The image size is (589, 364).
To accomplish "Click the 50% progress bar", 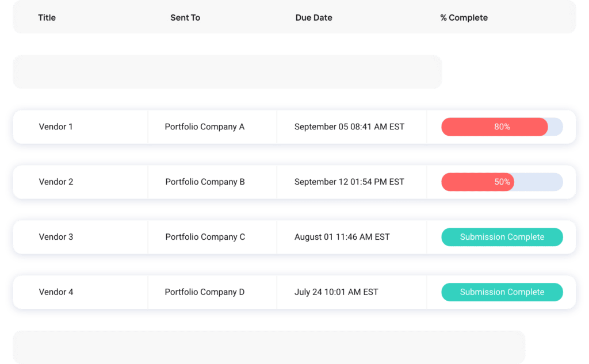I will click(502, 182).
